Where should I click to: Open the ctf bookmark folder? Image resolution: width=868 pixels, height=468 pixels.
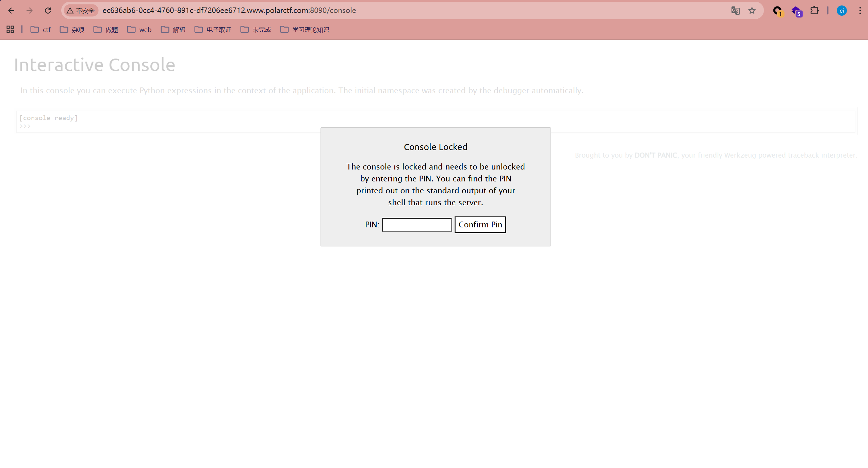[40, 30]
